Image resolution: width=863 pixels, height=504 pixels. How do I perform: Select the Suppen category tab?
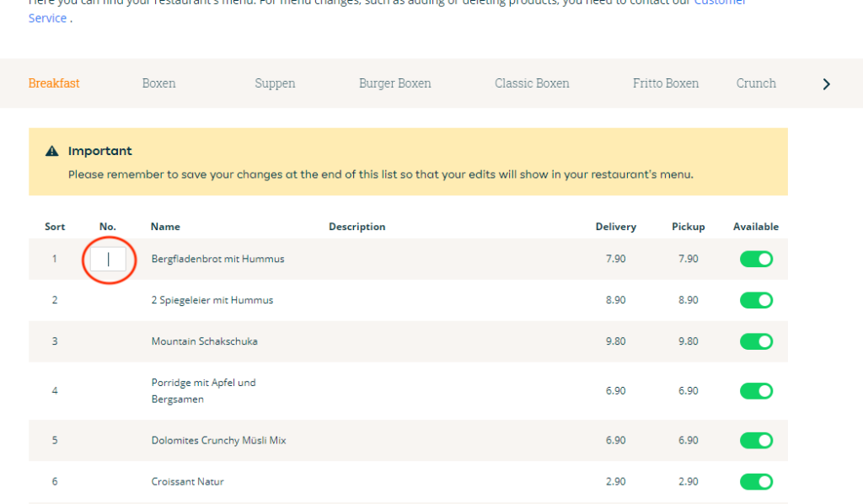275,83
